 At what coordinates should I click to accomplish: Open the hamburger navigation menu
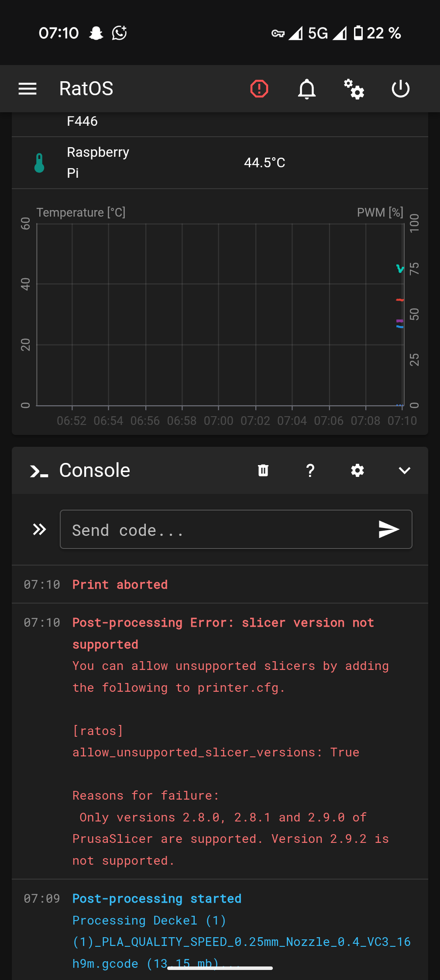tap(27, 89)
